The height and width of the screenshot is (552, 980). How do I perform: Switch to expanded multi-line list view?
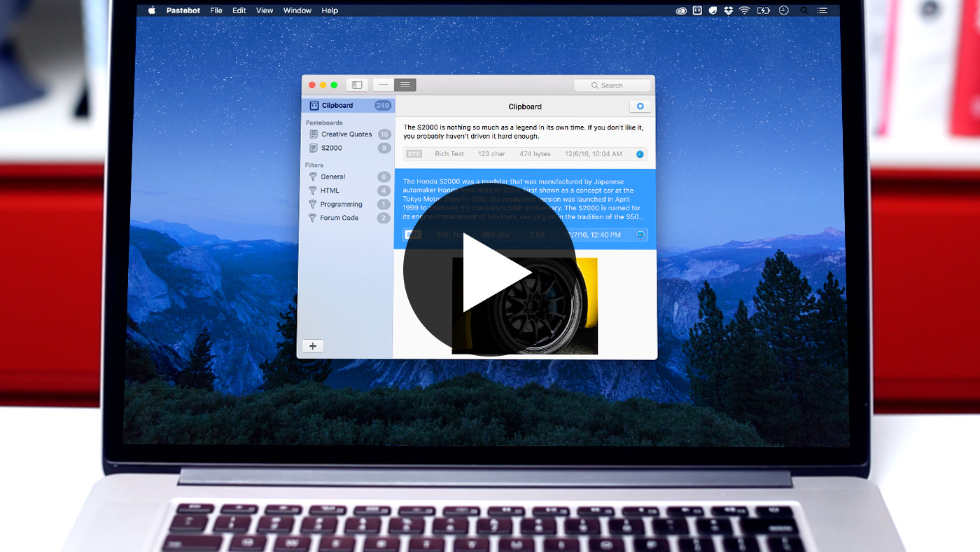tap(405, 85)
